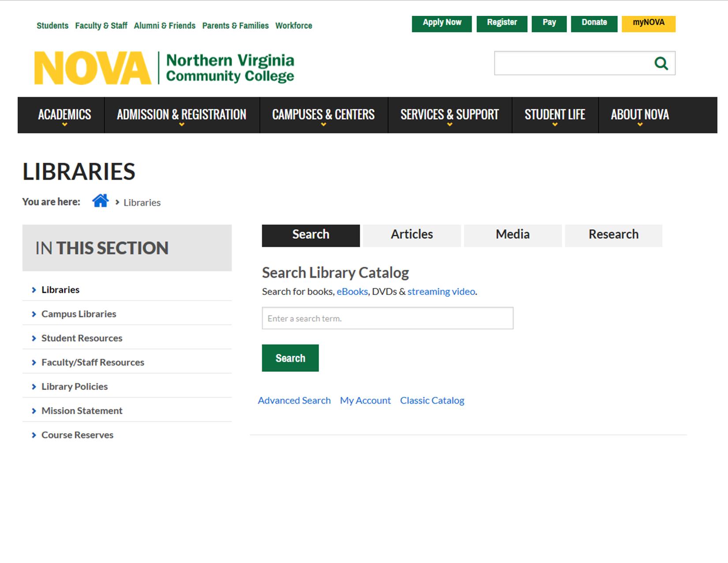Switch to the Articles tab
The width and height of the screenshot is (728, 563).
click(x=412, y=235)
